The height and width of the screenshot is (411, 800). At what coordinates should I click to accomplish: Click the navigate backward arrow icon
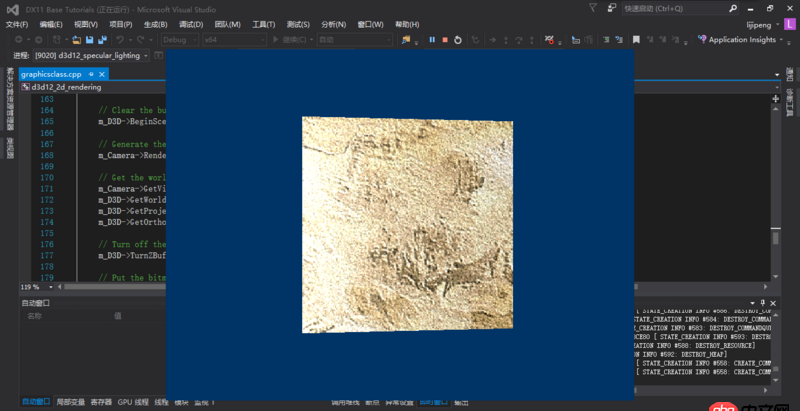click(19, 40)
